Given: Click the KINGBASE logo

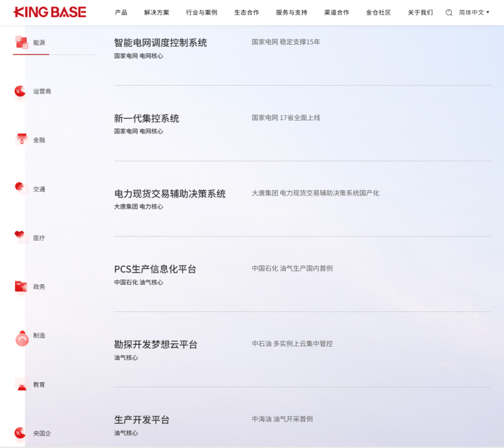Looking at the screenshot, I should pyautogui.click(x=50, y=12).
